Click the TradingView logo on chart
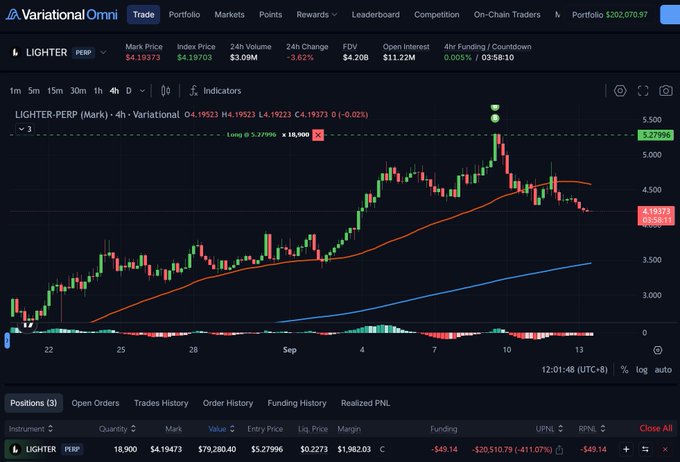 click(x=27, y=324)
